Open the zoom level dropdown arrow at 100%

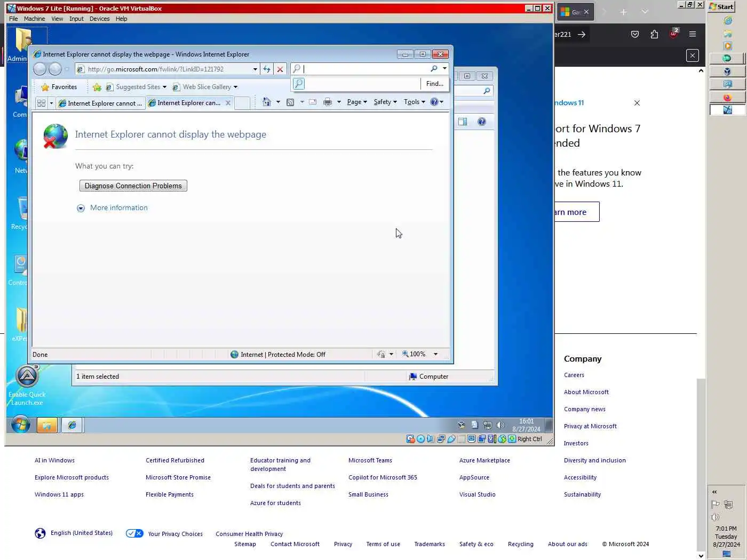tap(435, 354)
